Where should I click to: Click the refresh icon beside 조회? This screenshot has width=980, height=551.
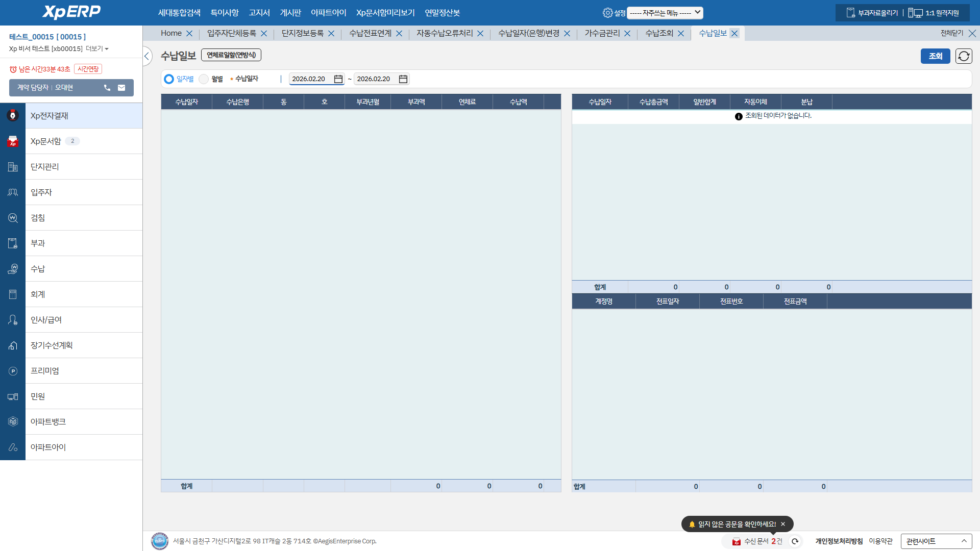pyautogui.click(x=964, y=56)
